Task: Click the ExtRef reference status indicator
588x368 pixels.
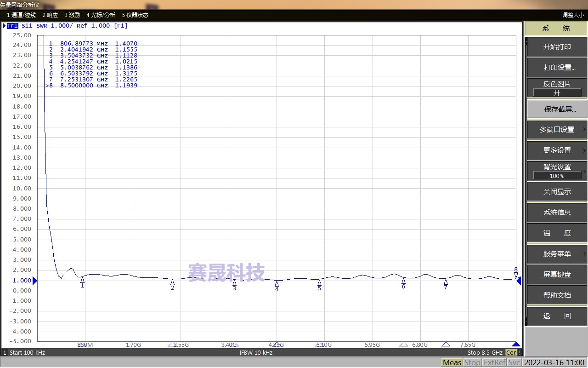Action: [494, 362]
